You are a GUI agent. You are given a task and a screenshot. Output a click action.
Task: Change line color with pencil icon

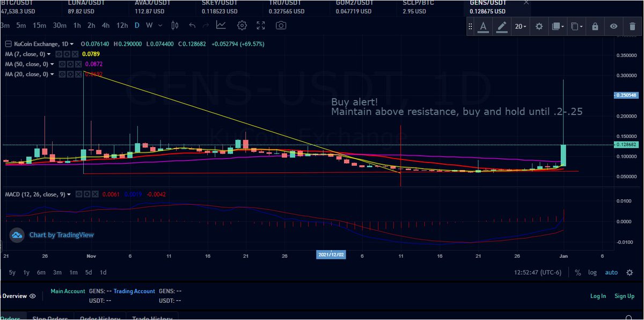[502, 26]
